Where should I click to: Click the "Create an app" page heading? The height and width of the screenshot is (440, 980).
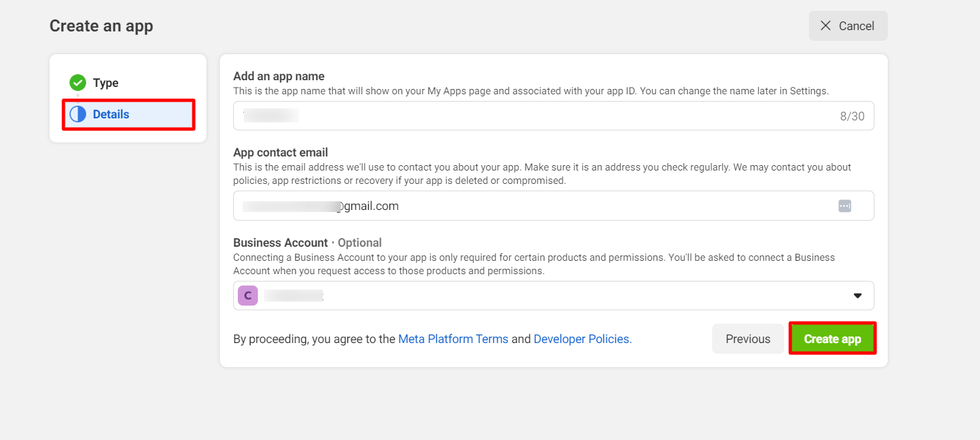102,26
